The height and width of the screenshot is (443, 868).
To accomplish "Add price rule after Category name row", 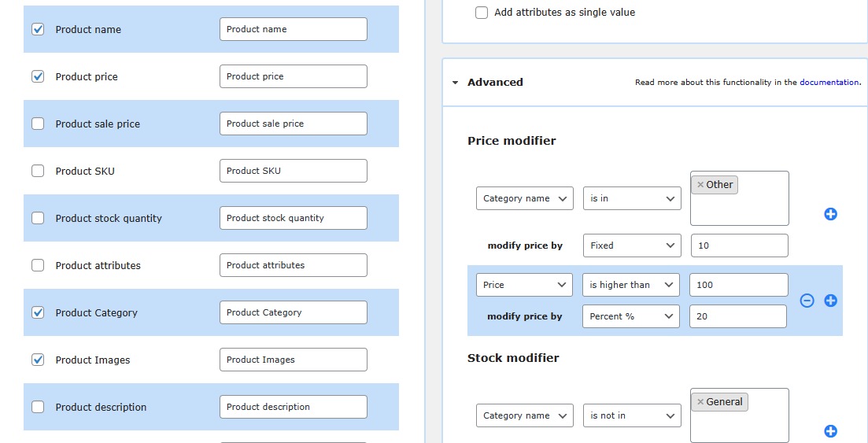I will [x=830, y=214].
